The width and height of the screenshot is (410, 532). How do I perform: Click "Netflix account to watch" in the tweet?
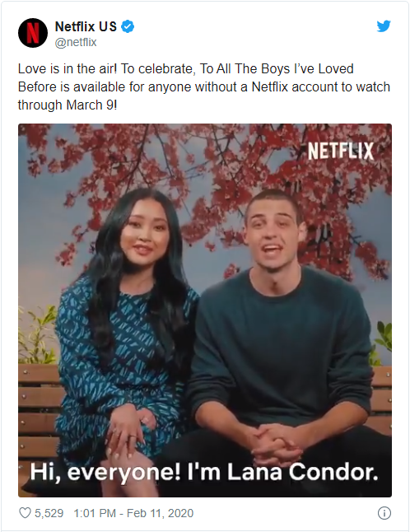(x=320, y=86)
